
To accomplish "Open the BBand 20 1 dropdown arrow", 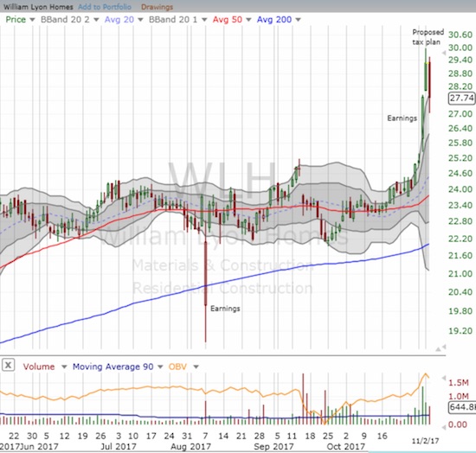I will [204, 20].
